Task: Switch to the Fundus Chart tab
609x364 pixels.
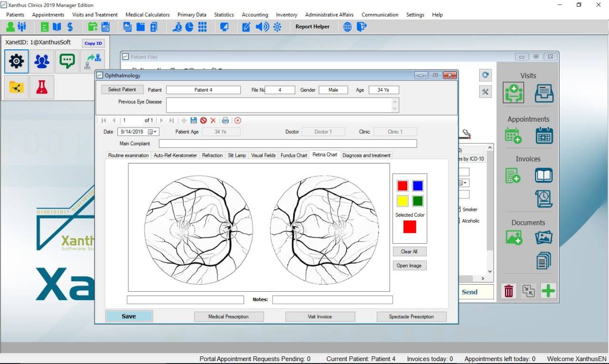Action: 294,155
